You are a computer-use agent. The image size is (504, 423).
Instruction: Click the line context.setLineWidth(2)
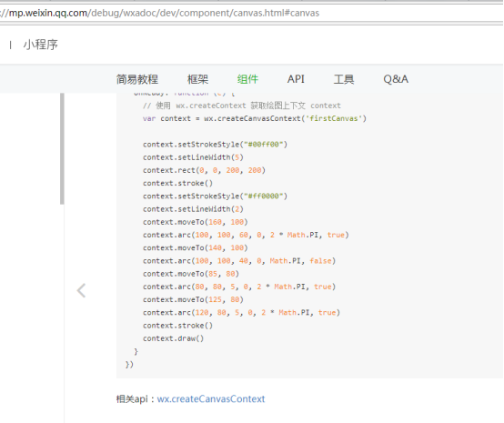193,209
